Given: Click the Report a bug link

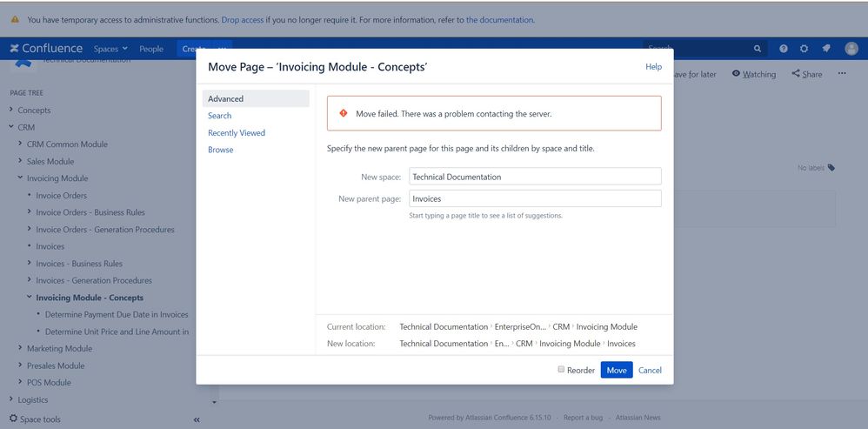Looking at the screenshot, I should pos(583,418).
